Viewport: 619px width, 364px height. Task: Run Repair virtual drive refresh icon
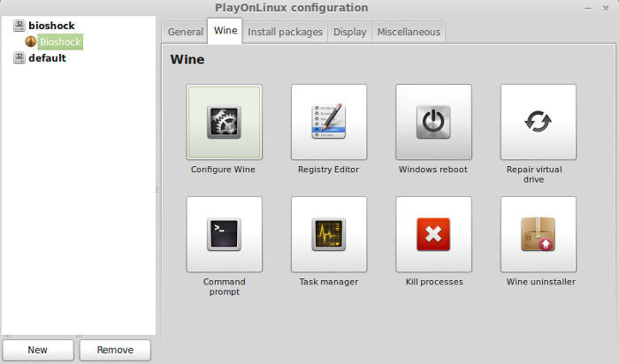coord(538,122)
